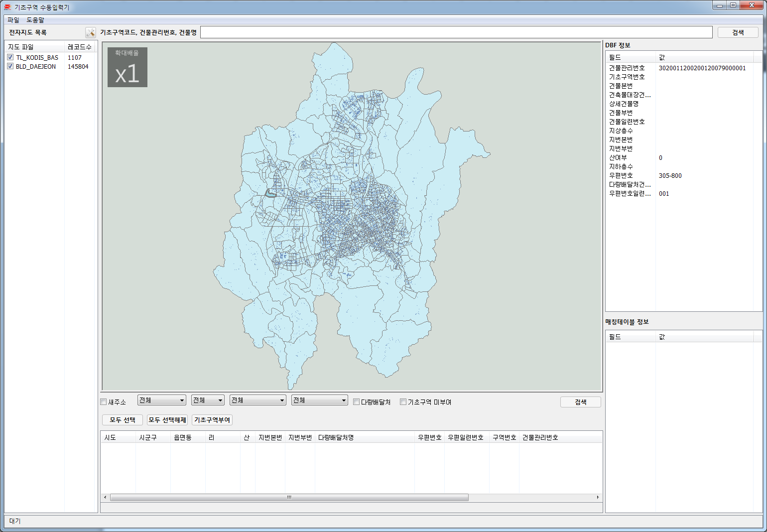The height and width of the screenshot is (532, 767).
Task: Open the 파일 menu
Action: click(x=13, y=20)
